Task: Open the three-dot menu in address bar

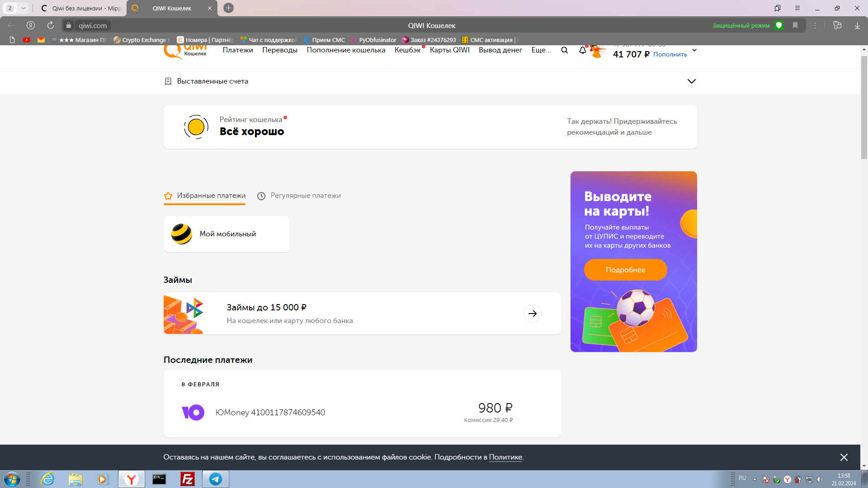Action: 815,25
